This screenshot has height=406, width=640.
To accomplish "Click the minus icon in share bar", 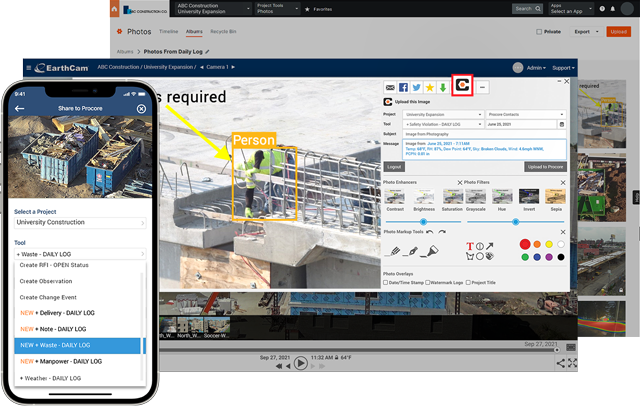I will click(482, 87).
